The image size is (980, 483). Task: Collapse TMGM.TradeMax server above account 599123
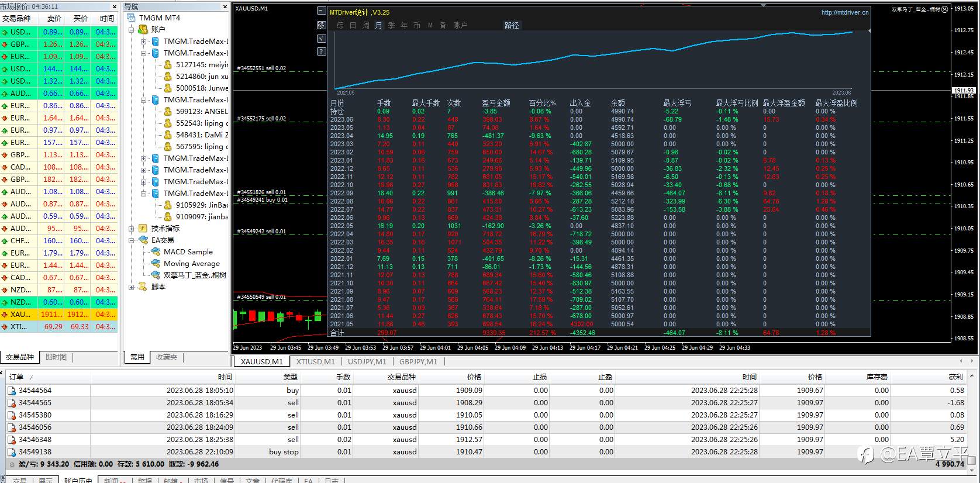click(144, 99)
